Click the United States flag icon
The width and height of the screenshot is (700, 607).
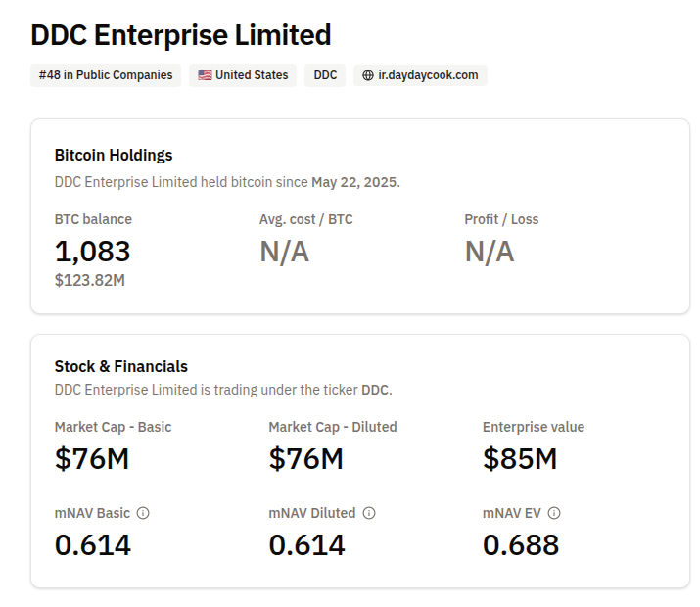[x=205, y=75]
